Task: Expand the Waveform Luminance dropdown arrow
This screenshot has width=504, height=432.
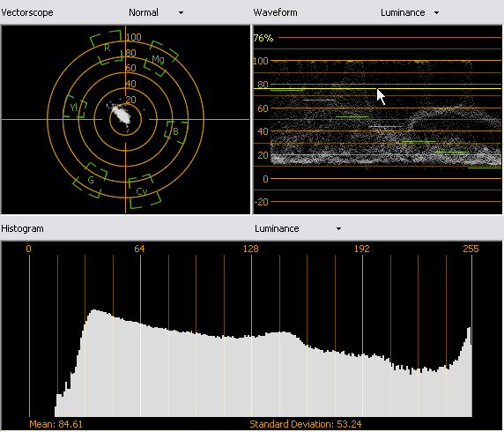Action: tap(436, 13)
